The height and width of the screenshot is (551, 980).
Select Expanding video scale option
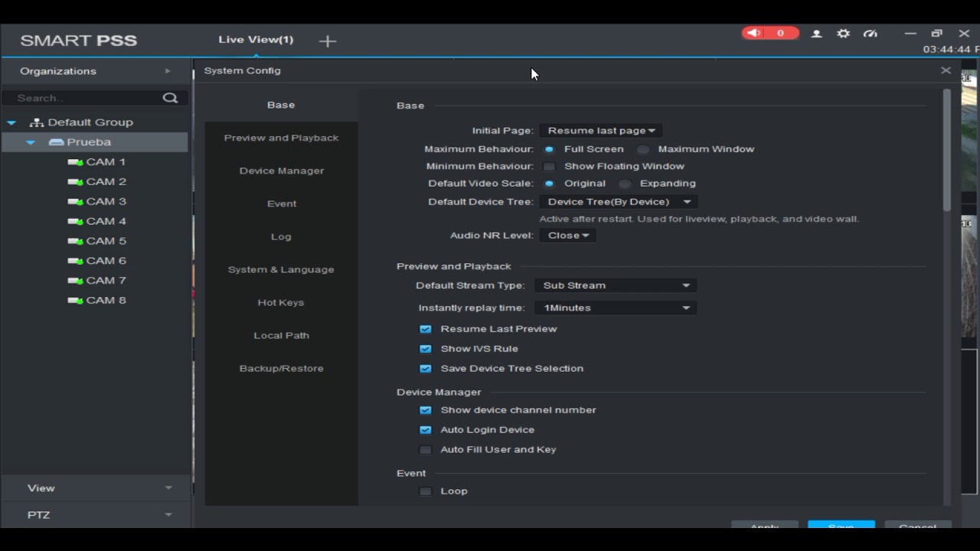pos(626,184)
